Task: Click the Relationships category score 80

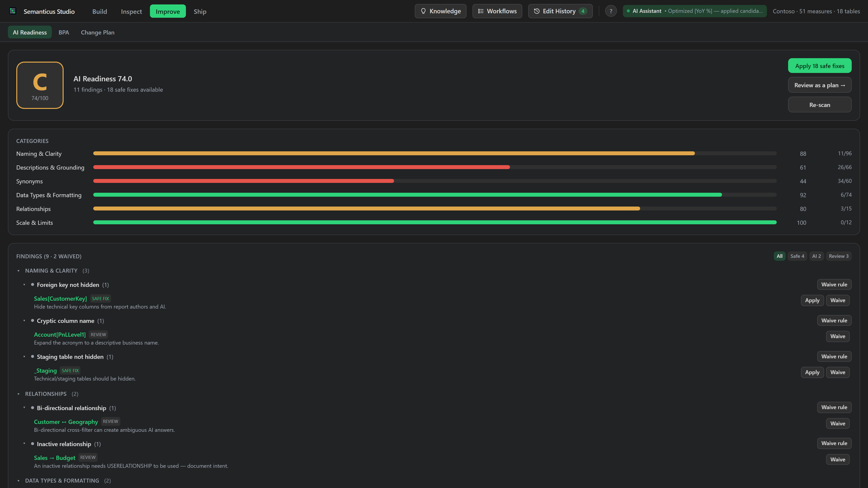Action: [803, 209]
